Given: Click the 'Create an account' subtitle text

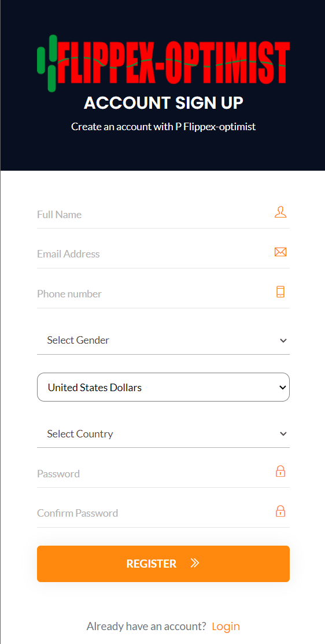Looking at the screenshot, I should (163, 127).
